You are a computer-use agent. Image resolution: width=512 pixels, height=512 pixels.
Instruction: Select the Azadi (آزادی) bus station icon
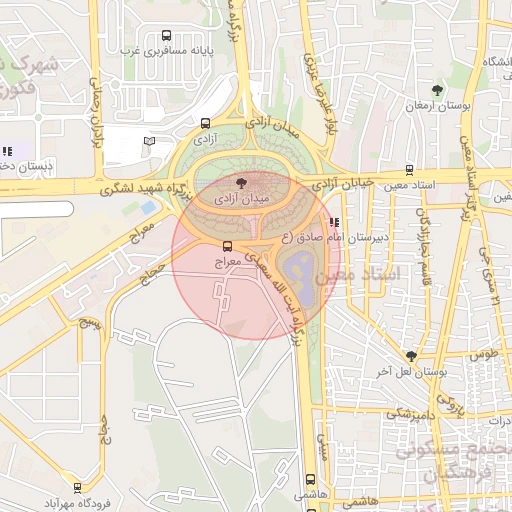(x=205, y=124)
